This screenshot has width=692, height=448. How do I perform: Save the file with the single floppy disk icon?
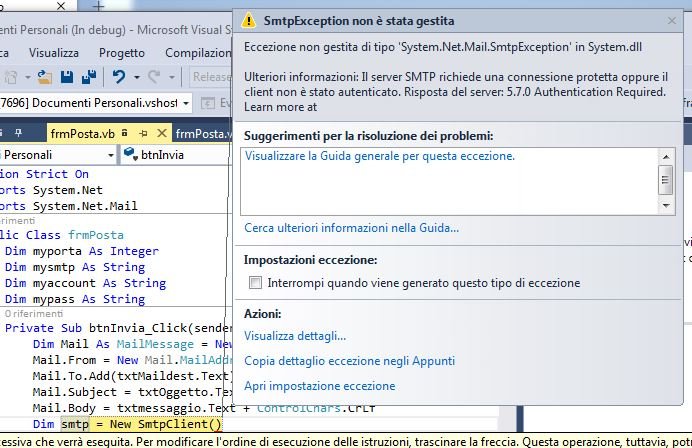[x=67, y=77]
